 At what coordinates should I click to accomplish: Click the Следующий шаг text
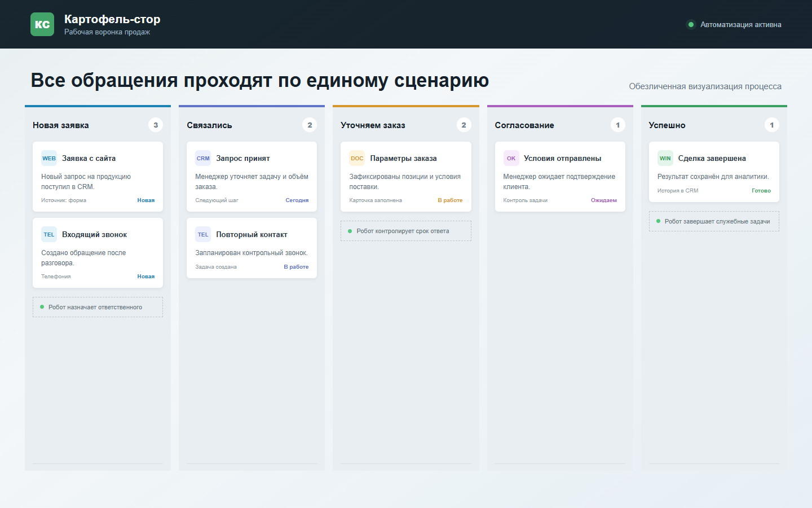tap(217, 200)
